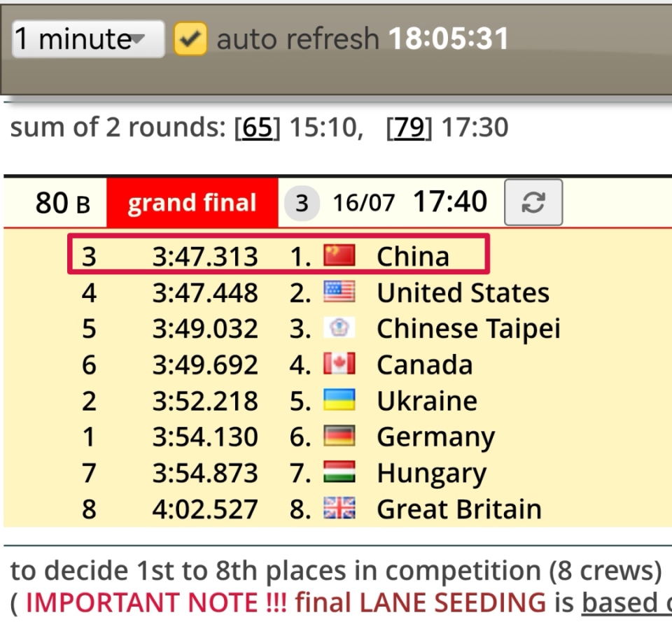This screenshot has height=629, width=672.
Task: Click the Germany flag icon
Action: tap(339, 437)
